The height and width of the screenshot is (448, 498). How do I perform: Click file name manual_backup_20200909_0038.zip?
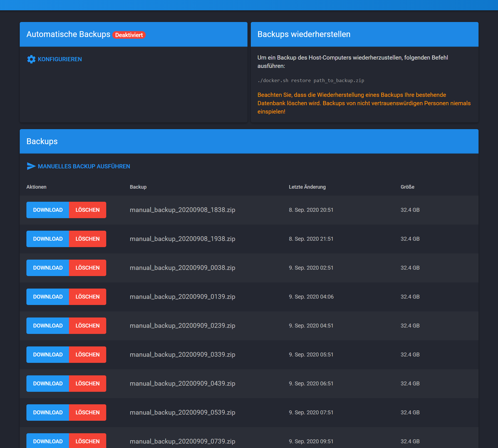(x=182, y=268)
